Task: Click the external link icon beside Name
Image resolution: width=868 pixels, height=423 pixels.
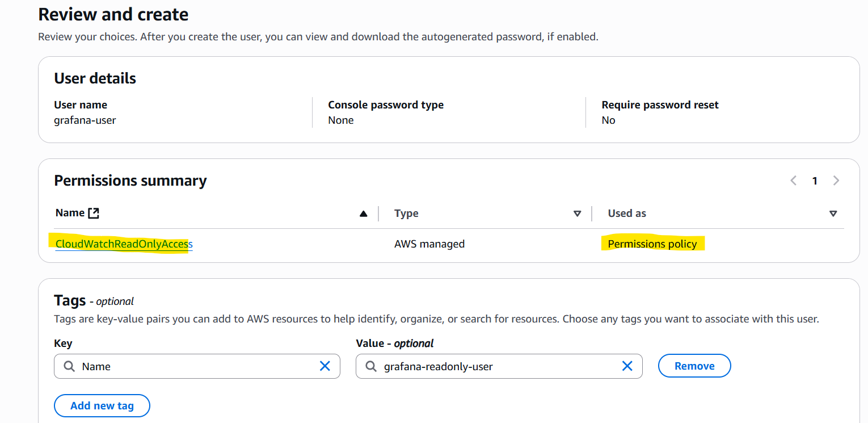Action: coord(94,213)
